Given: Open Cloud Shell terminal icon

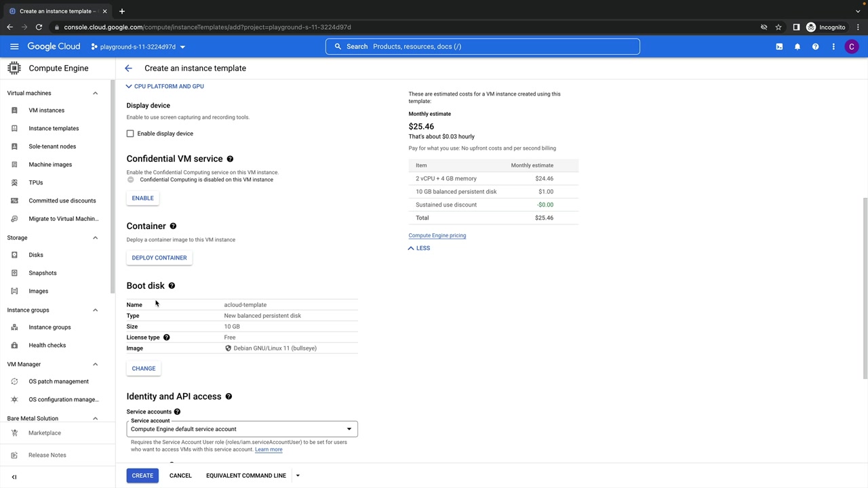Looking at the screenshot, I should 779,47.
